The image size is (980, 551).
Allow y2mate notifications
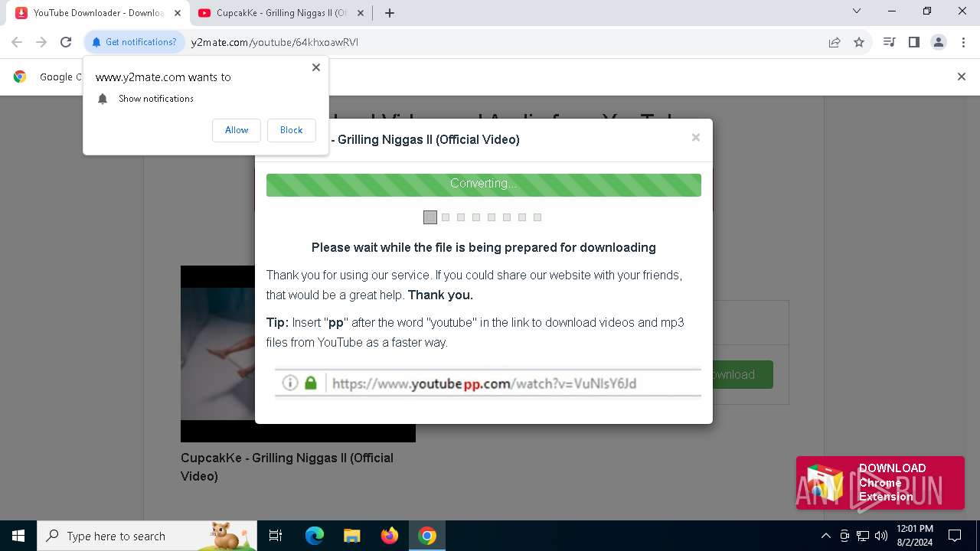[237, 130]
